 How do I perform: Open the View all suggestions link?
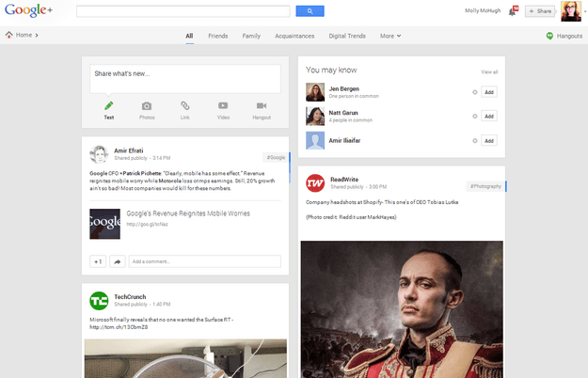tap(489, 71)
